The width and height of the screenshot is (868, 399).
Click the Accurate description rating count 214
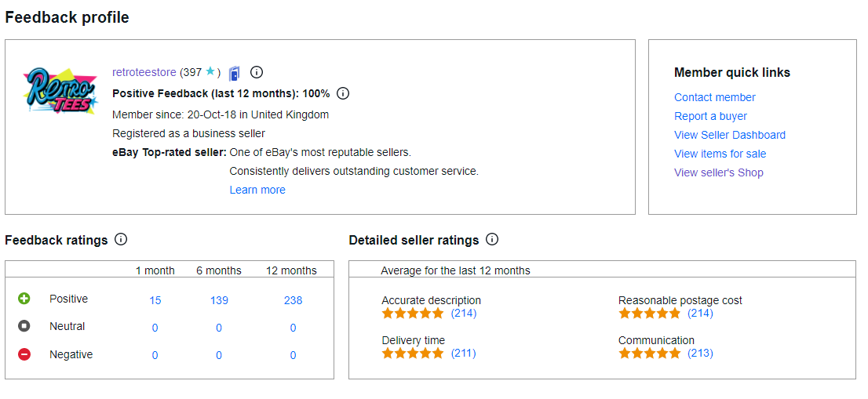(464, 314)
